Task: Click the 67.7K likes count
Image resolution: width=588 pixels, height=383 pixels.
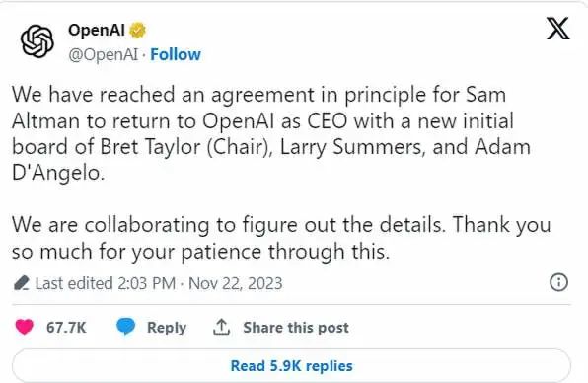Action: point(66,328)
